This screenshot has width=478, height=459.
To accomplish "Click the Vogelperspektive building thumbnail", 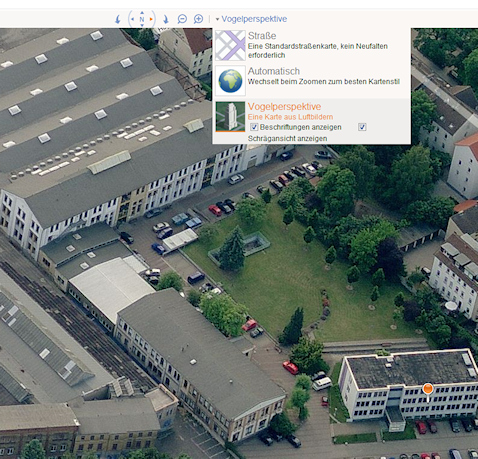I will coord(230,117).
